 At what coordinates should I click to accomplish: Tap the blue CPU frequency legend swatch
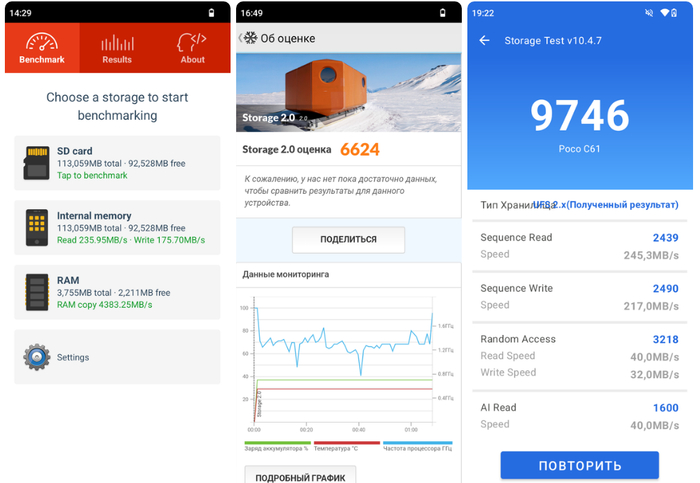point(417,442)
